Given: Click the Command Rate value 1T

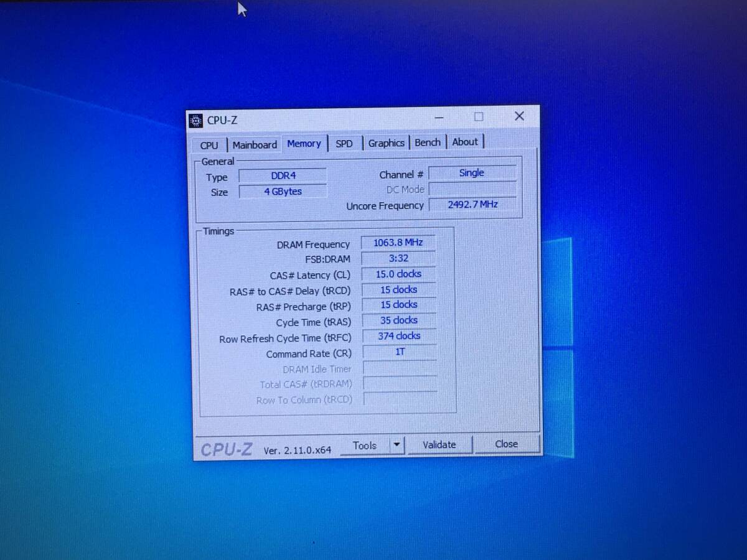Looking at the screenshot, I should [x=400, y=352].
